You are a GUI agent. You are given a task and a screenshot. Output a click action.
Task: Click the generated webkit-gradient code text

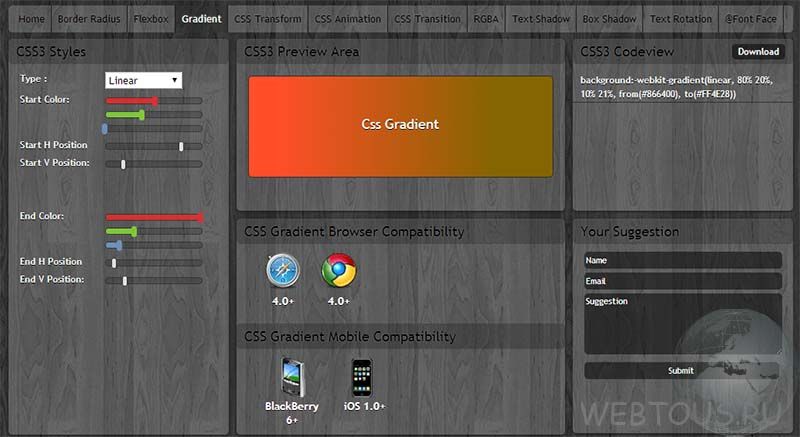[676, 87]
